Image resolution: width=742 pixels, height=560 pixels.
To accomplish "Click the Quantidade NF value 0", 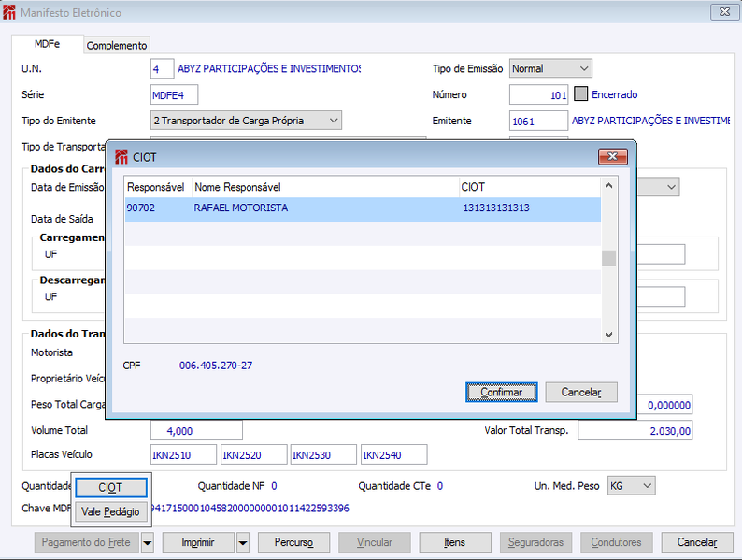I will coord(274,486).
